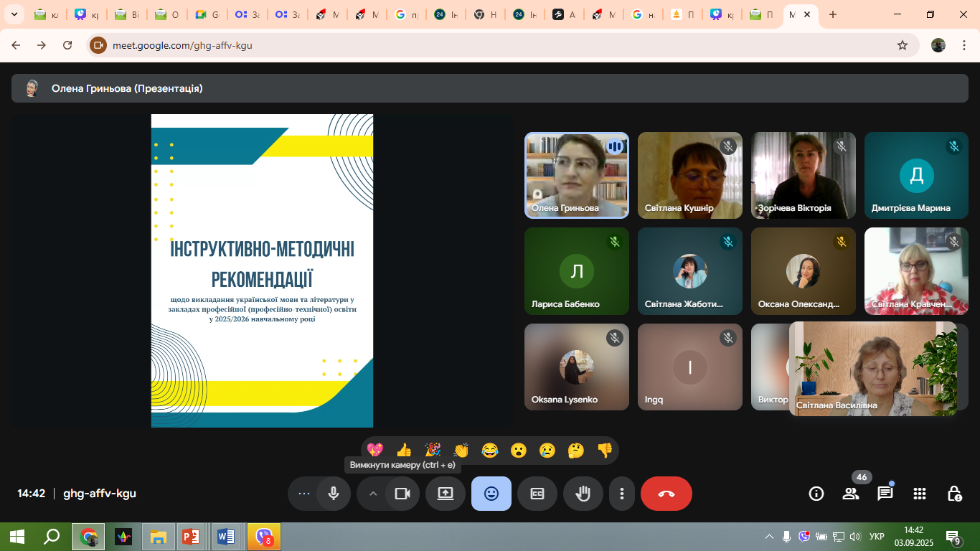Open the activities grid icon
This screenshot has width=980, height=551.
tap(919, 494)
